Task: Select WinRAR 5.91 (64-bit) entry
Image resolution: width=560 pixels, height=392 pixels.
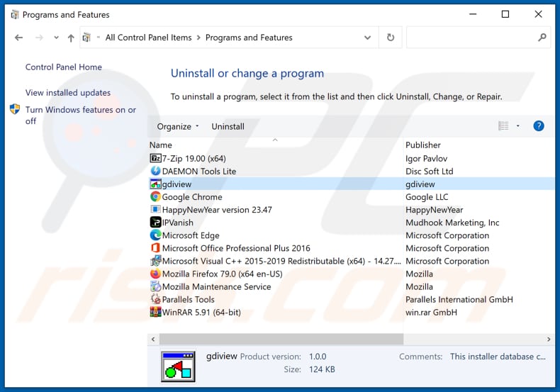Action: click(201, 313)
